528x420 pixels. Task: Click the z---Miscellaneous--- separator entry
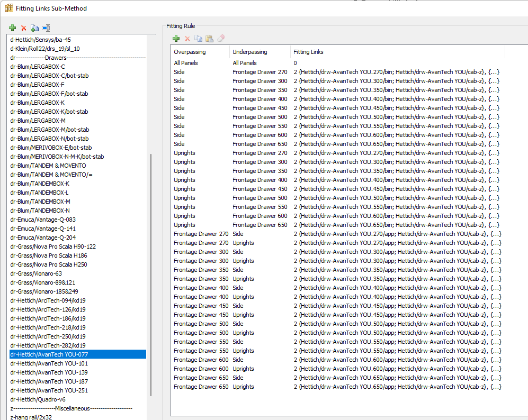(x=78, y=408)
